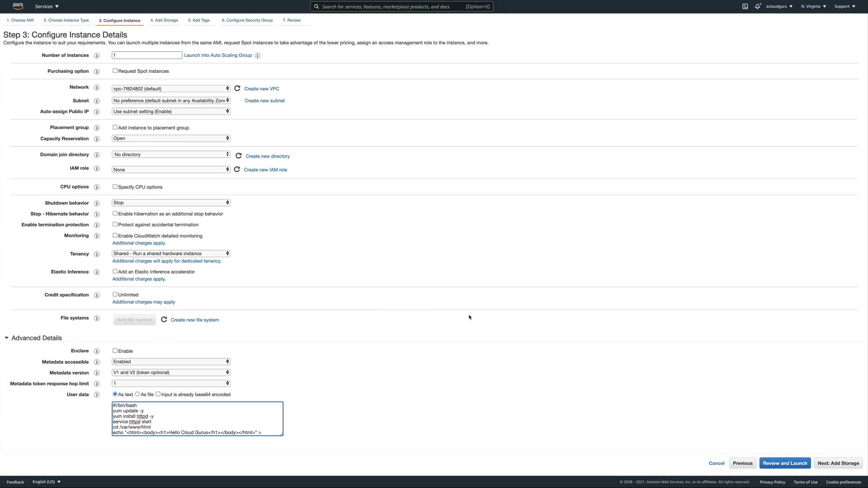Open the notifications bell icon
The width and height of the screenshot is (868, 488).
757,6
